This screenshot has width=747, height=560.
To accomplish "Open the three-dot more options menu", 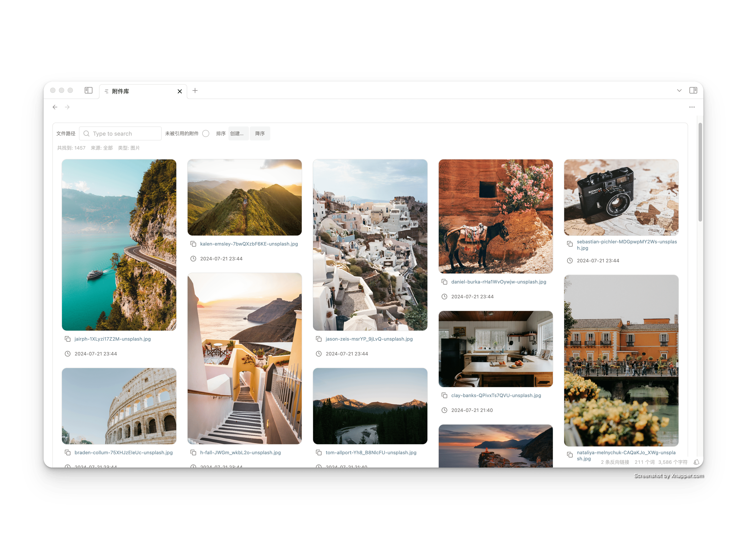I will click(x=692, y=107).
